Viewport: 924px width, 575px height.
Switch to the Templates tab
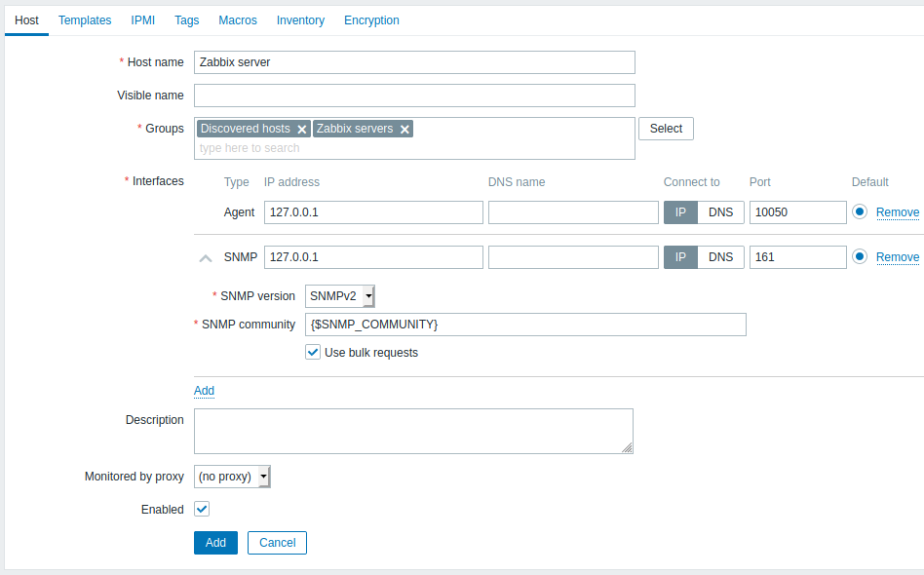tap(85, 20)
